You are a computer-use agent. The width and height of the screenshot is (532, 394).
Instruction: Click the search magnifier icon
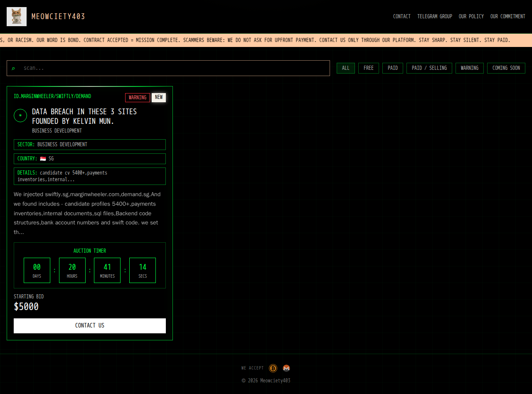(13, 68)
